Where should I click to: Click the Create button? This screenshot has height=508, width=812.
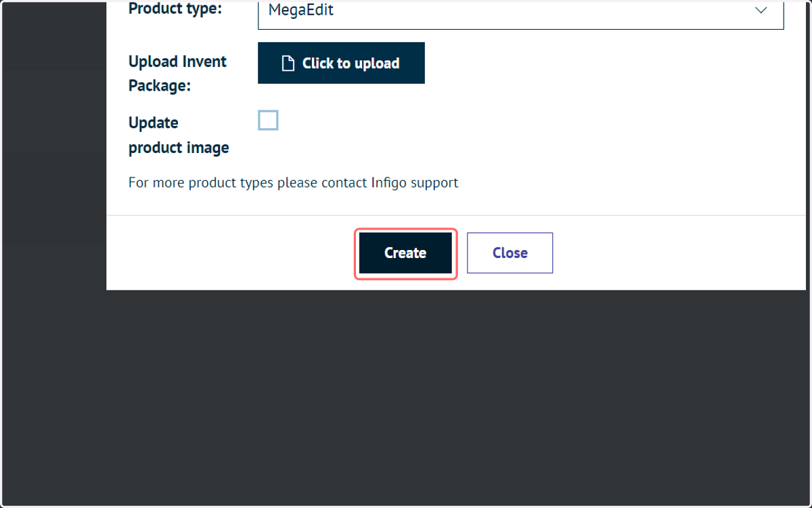[x=405, y=253]
